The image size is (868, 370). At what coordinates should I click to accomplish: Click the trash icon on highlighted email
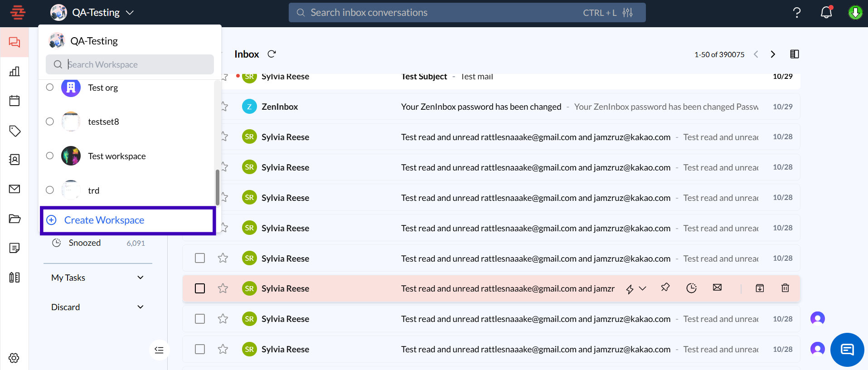coord(785,288)
